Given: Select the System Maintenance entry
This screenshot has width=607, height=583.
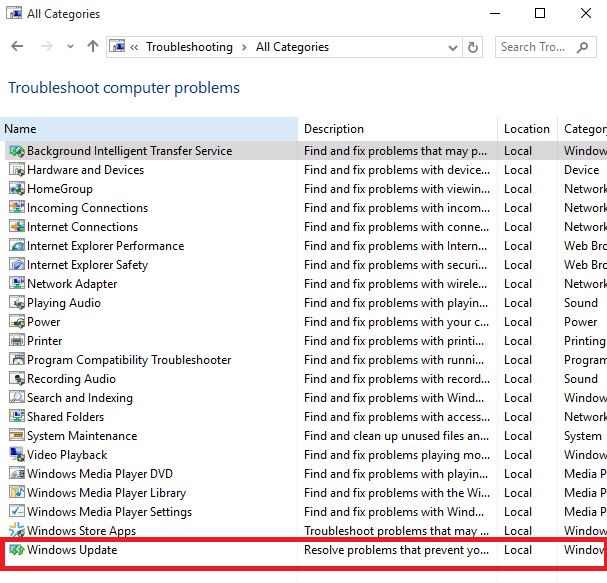Looking at the screenshot, I should (82, 436).
